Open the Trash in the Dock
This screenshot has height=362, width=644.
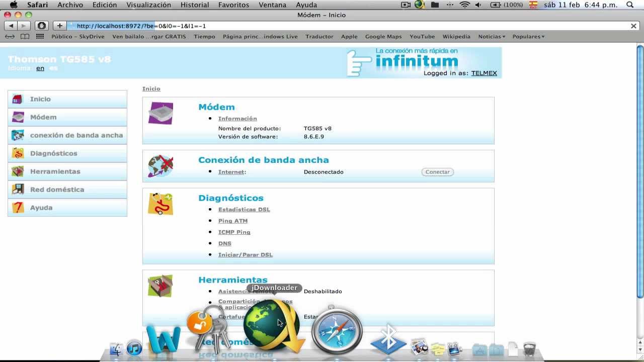(529, 349)
